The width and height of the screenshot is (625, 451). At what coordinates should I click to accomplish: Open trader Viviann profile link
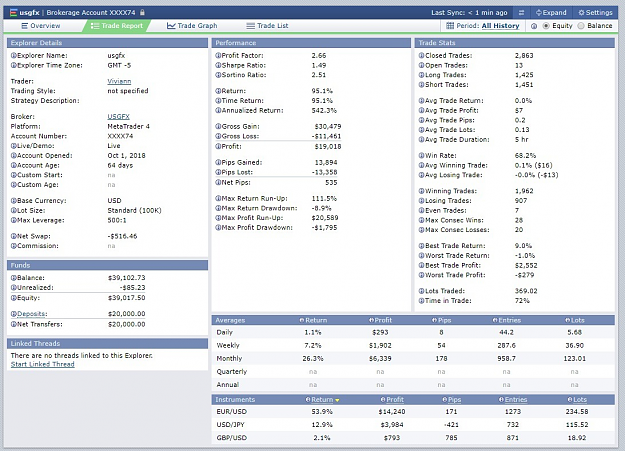click(x=119, y=81)
